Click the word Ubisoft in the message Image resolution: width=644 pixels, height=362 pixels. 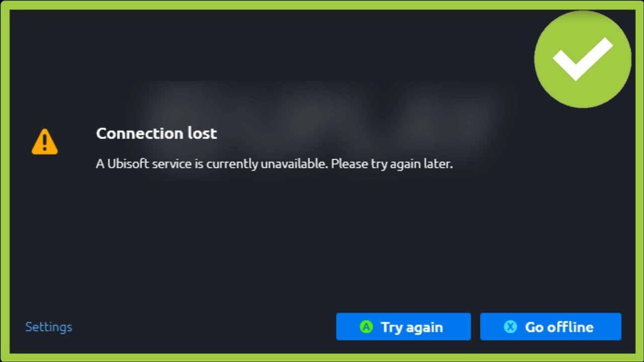[x=128, y=164]
